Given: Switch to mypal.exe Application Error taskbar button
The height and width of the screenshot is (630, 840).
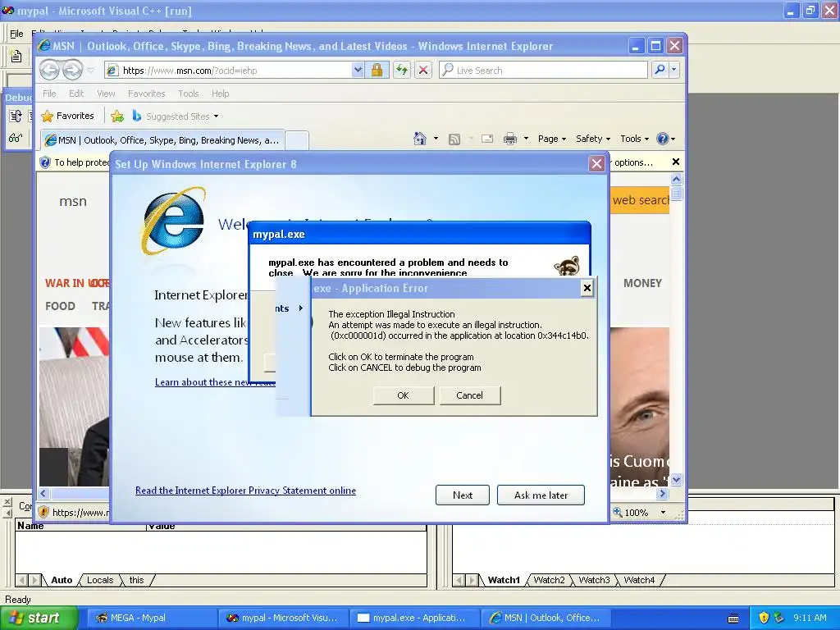Looking at the screenshot, I should pyautogui.click(x=413, y=618).
